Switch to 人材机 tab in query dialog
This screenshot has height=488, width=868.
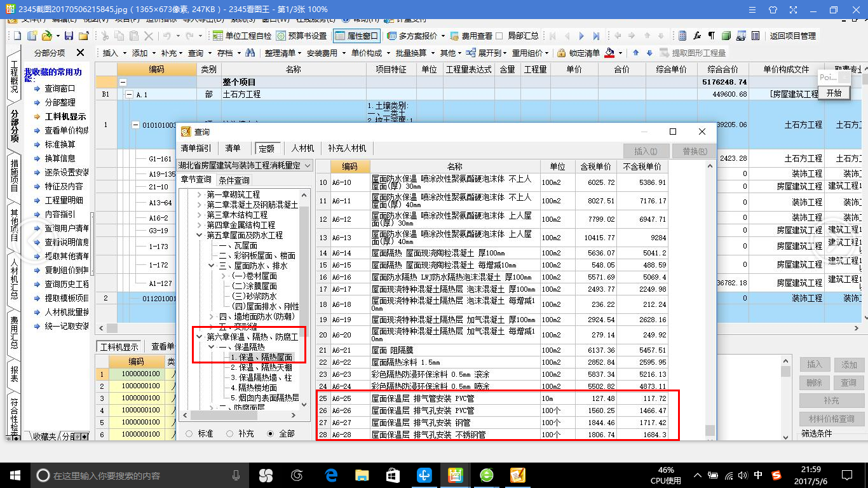click(302, 148)
